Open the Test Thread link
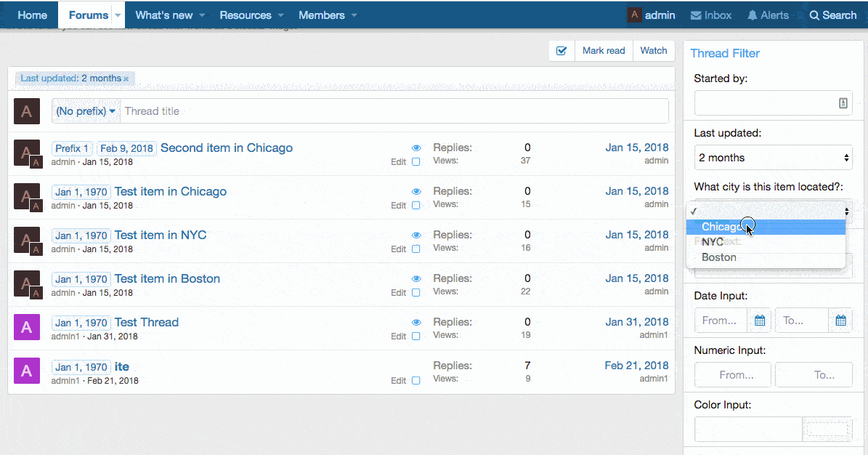Image resolution: width=868 pixels, height=455 pixels. point(146,323)
